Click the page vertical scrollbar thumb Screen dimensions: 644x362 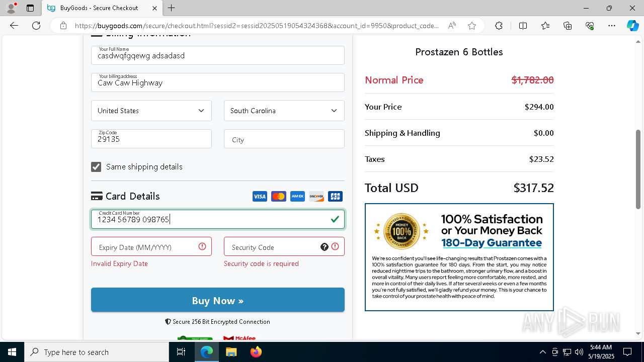click(638, 169)
